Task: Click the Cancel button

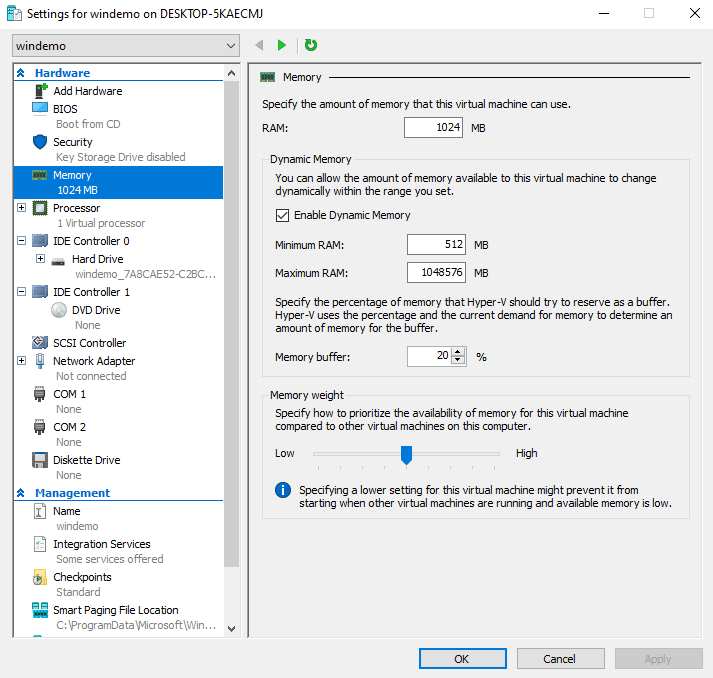Action: [x=559, y=659]
